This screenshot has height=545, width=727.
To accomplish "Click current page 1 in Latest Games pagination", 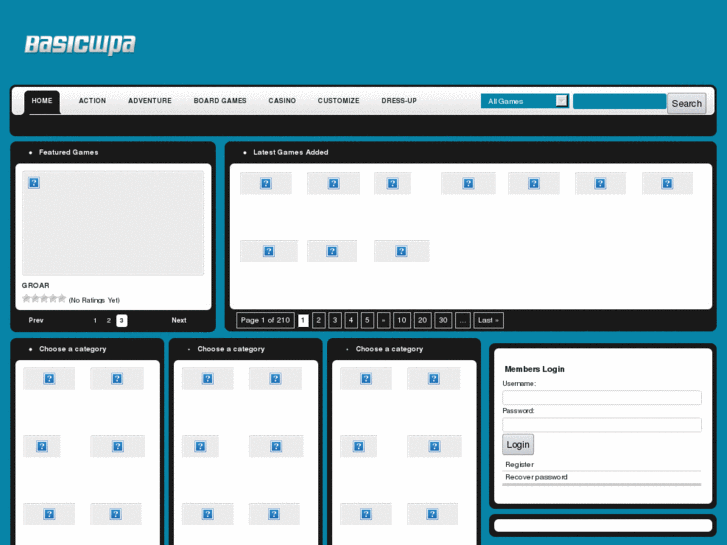I will click(303, 320).
